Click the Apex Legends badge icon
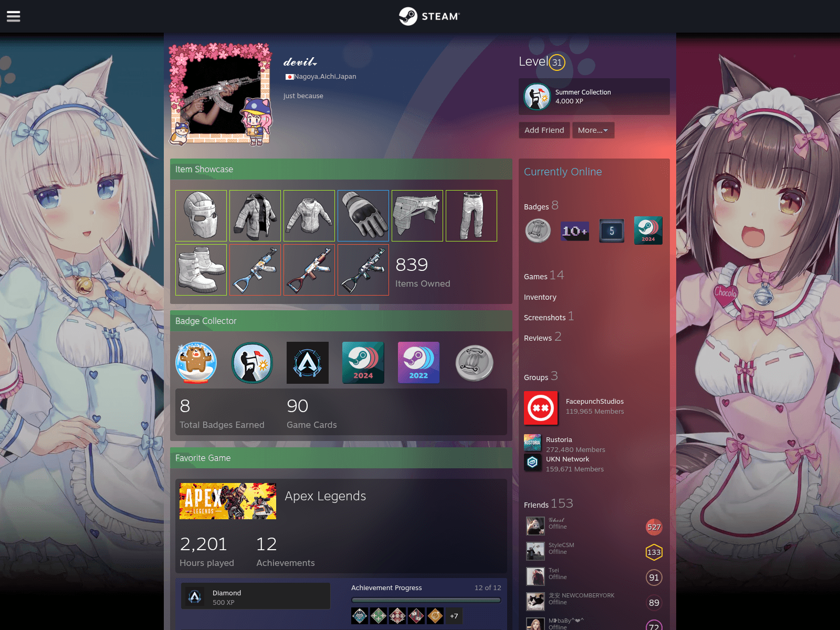840x630 pixels. coord(308,363)
